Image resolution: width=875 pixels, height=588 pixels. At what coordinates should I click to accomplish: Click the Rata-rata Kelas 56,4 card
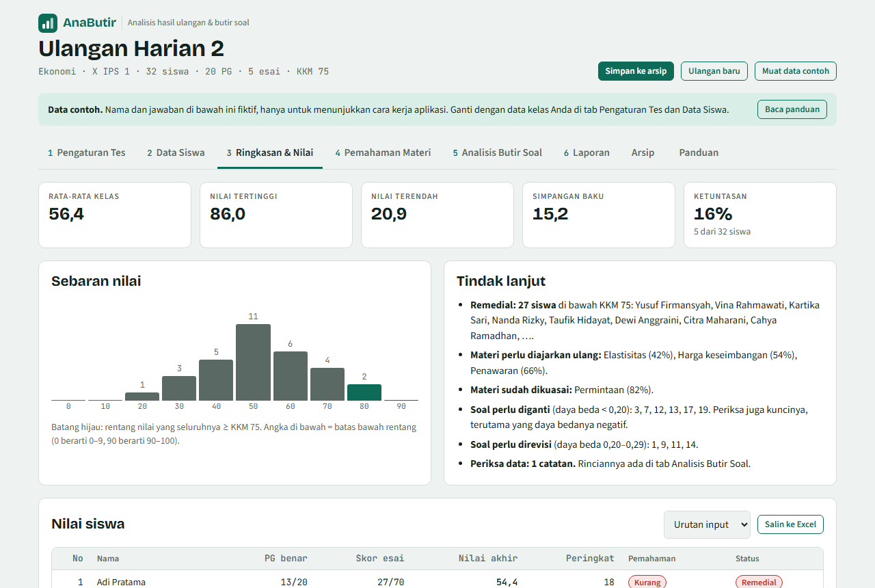pyautogui.click(x=115, y=215)
